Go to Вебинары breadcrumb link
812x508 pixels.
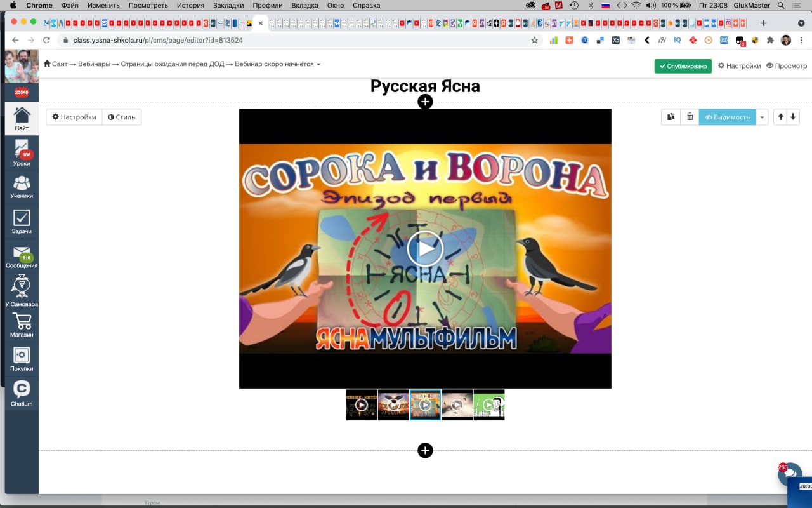[x=94, y=64]
